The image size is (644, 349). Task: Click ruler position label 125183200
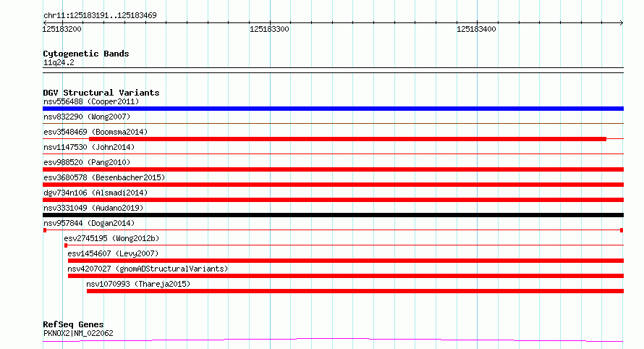tap(62, 29)
